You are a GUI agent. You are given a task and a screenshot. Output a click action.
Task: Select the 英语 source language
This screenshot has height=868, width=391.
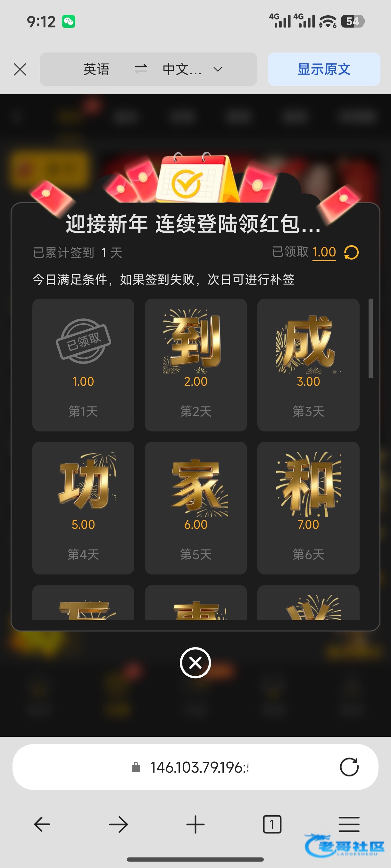click(96, 69)
